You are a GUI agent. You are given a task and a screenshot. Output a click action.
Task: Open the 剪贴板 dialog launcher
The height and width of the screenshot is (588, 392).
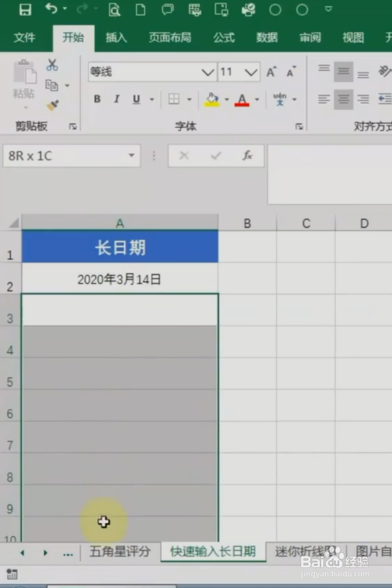[73, 127]
